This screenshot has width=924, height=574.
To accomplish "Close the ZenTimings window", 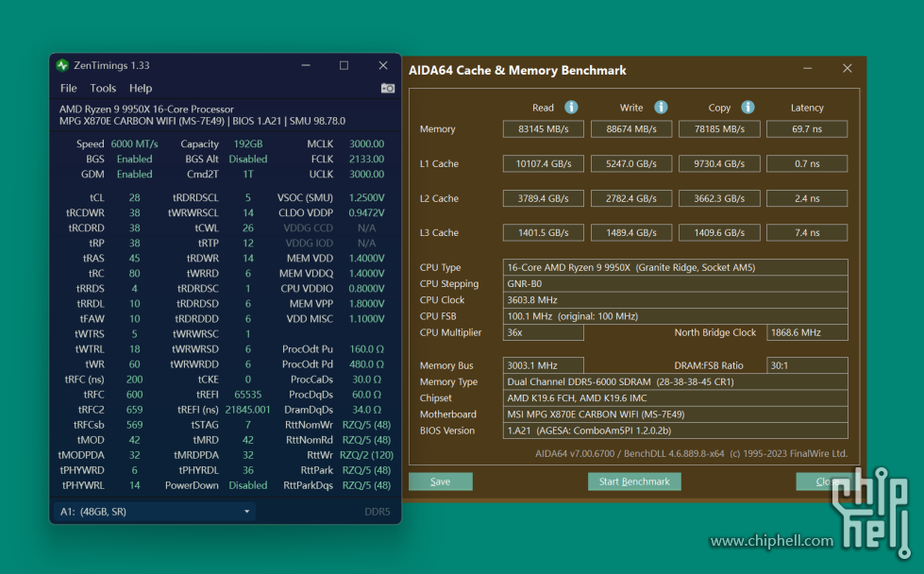I will tap(383, 65).
